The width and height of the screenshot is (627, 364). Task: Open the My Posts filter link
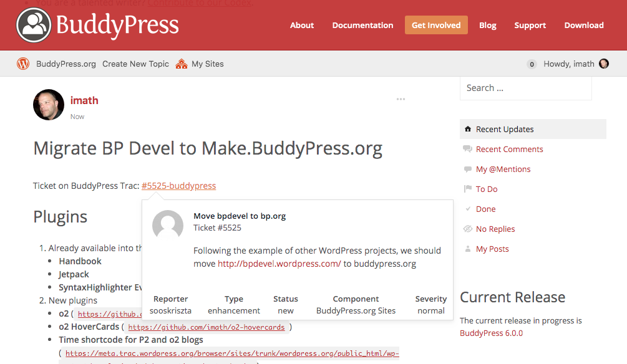pos(492,249)
